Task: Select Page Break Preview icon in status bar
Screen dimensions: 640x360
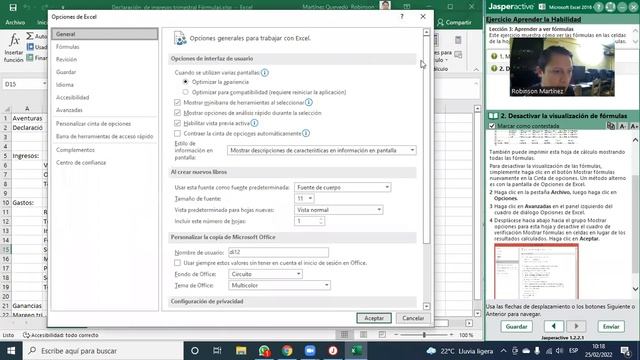Action: coord(382,335)
